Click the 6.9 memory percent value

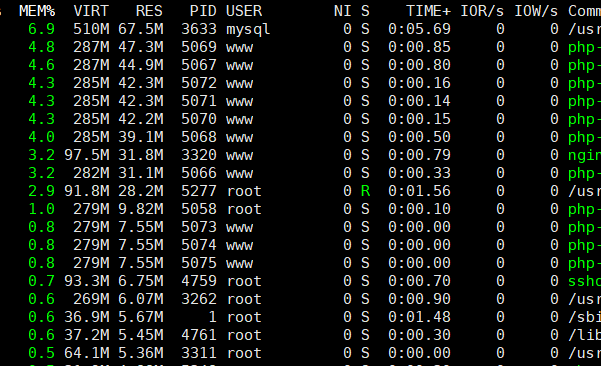pyautogui.click(x=41, y=29)
